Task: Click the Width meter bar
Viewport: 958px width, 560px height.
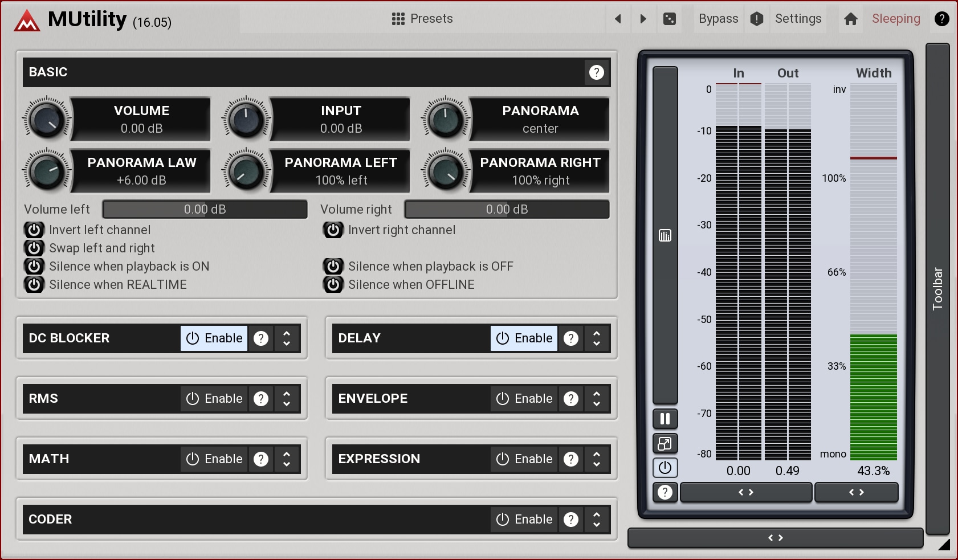Action: 874,272
